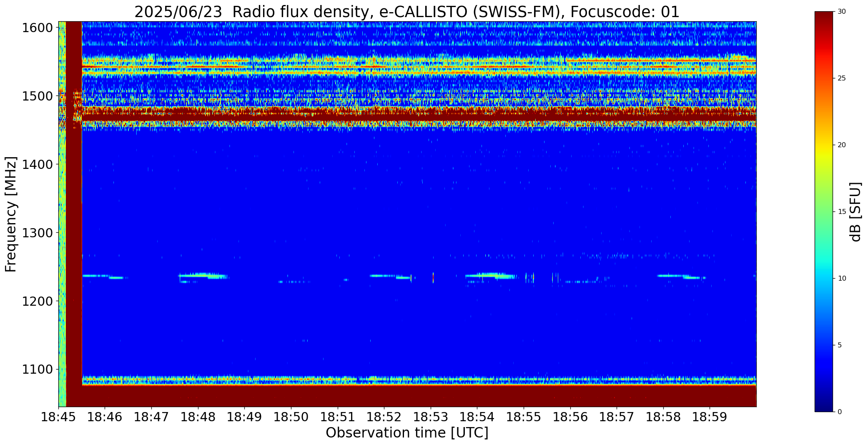This screenshot has height=445, width=868.
Task: Click the 1400 frequency tick label
Action: point(37,164)
